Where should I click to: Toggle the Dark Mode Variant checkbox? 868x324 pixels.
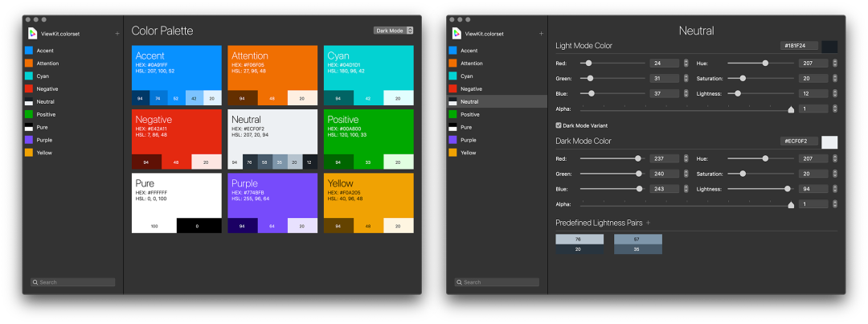(559, 125)
